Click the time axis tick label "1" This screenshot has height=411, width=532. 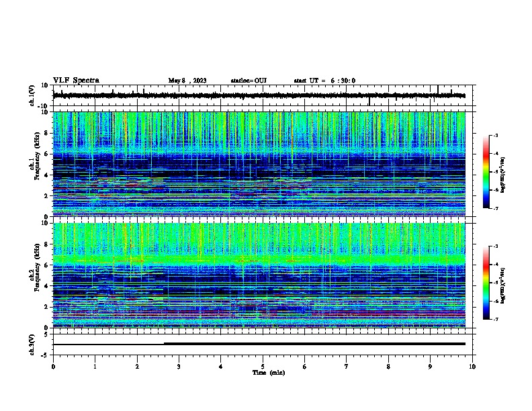coord(95,367)
